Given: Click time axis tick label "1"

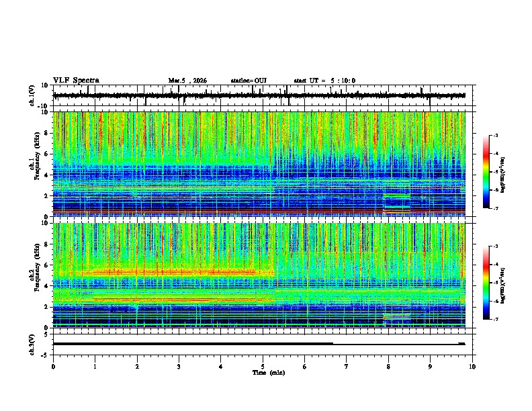Looking at the screenshot, I should pyautogui.click(x=95, y=367).
